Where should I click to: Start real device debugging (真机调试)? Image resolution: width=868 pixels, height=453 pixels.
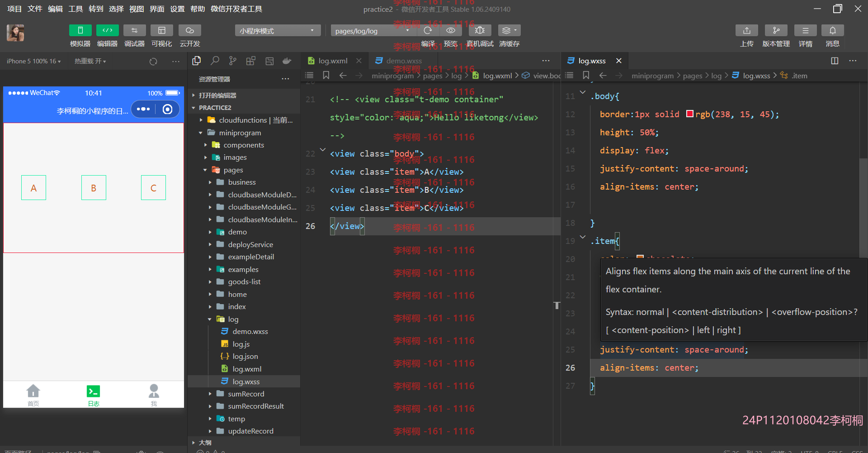point(480,30)
